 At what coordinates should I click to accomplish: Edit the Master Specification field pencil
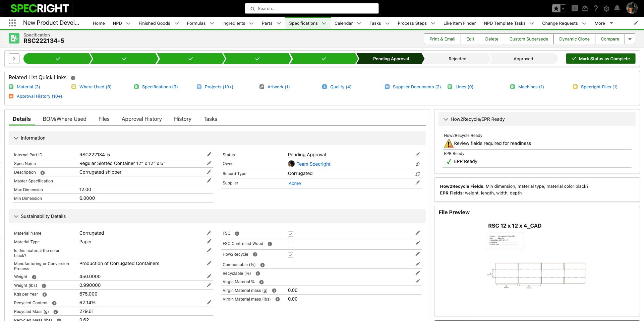click(209, 180)
